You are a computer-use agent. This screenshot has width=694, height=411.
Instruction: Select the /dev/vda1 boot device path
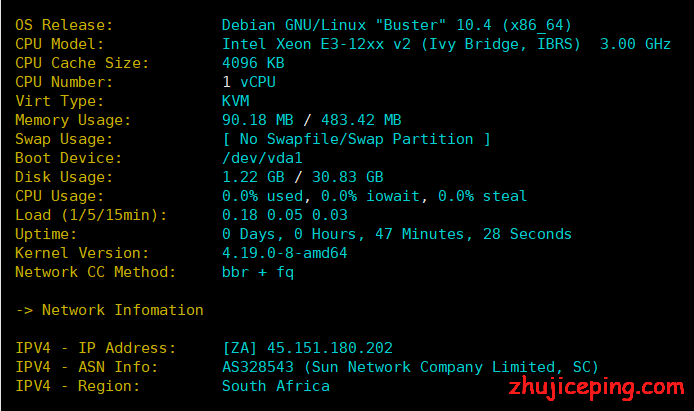[262, 158]
